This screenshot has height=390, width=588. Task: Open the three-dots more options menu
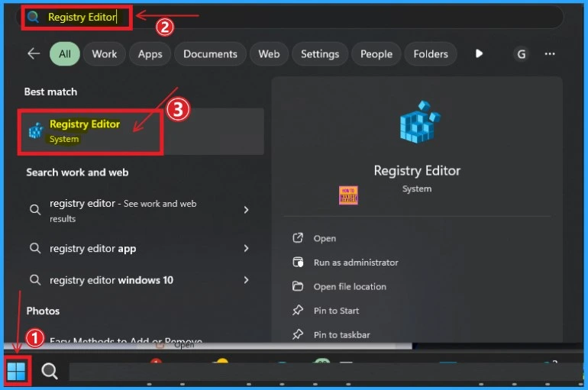(x=550, y=54)
